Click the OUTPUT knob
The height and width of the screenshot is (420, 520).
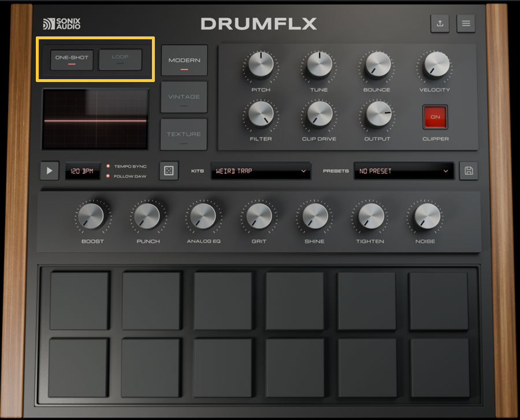(378, 114)
